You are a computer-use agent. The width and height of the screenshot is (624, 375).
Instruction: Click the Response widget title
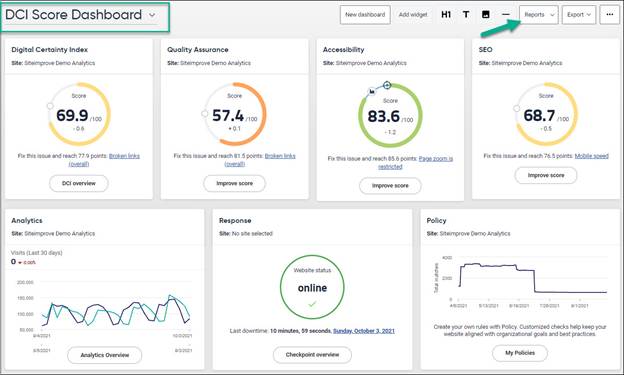[x=235, y=221]
